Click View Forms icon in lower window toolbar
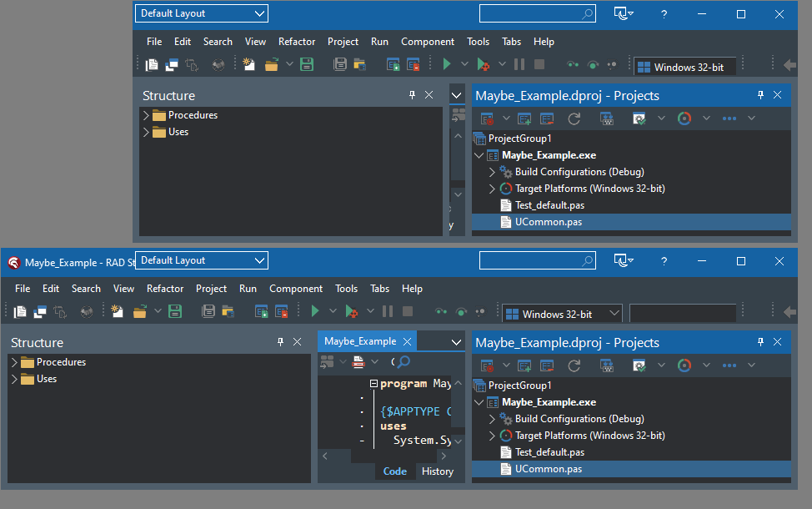The height and width of the screenshot is (509, 812). (x=40, y=311)
